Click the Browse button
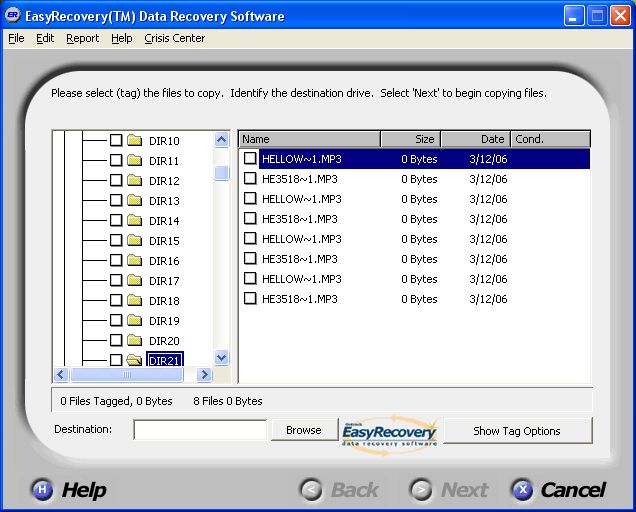 [x=304, y=430]
